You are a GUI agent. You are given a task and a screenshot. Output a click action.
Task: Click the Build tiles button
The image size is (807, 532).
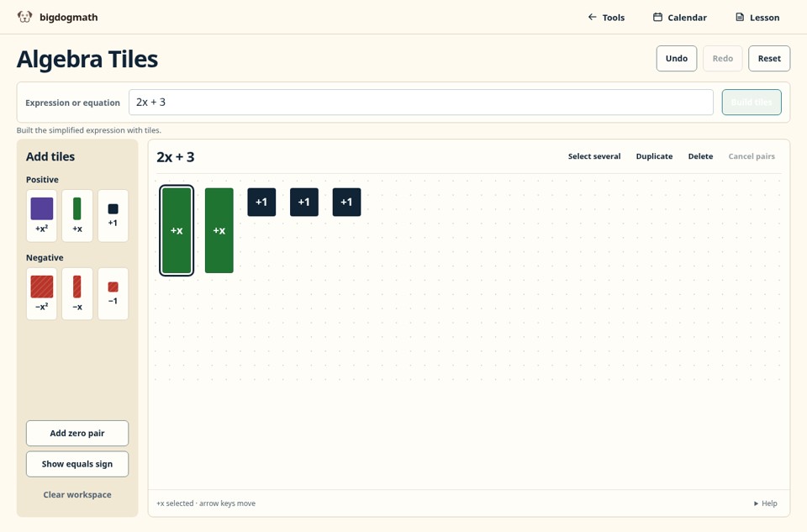752,103
